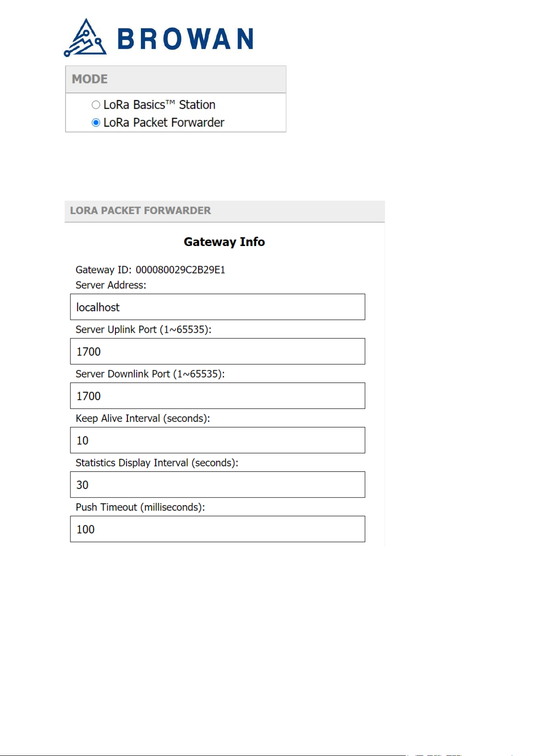
Task: Click the Push Timeout milliseconds input
Action: [218, 529]
